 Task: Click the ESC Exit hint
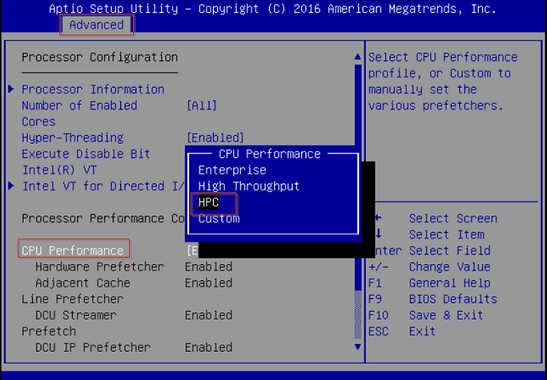[402, 331]
